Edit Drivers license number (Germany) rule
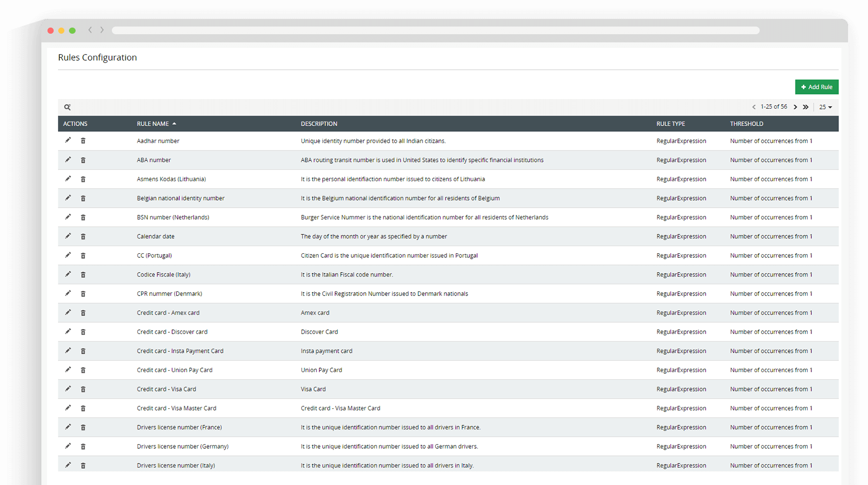868x485 pixels. tap(68, 446)
